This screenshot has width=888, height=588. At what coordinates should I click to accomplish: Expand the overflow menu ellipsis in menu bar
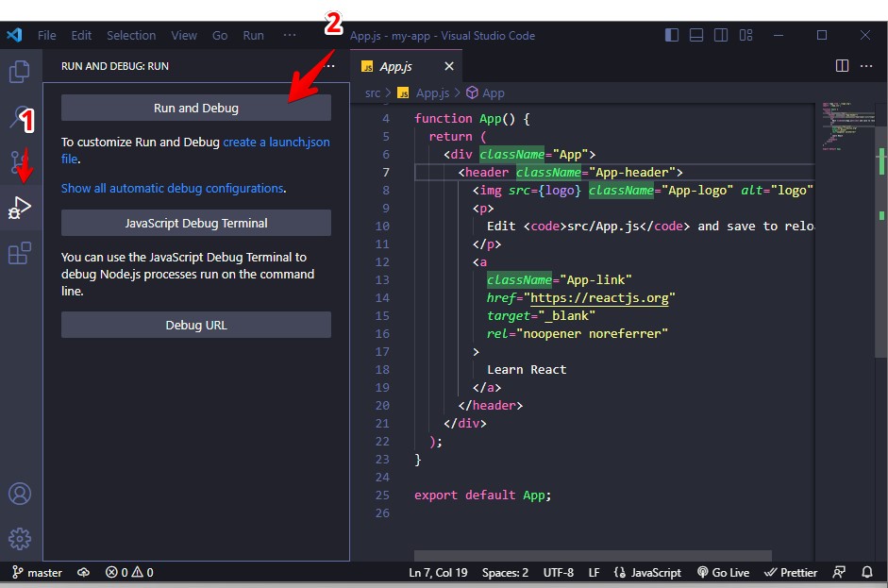point(290,35)
